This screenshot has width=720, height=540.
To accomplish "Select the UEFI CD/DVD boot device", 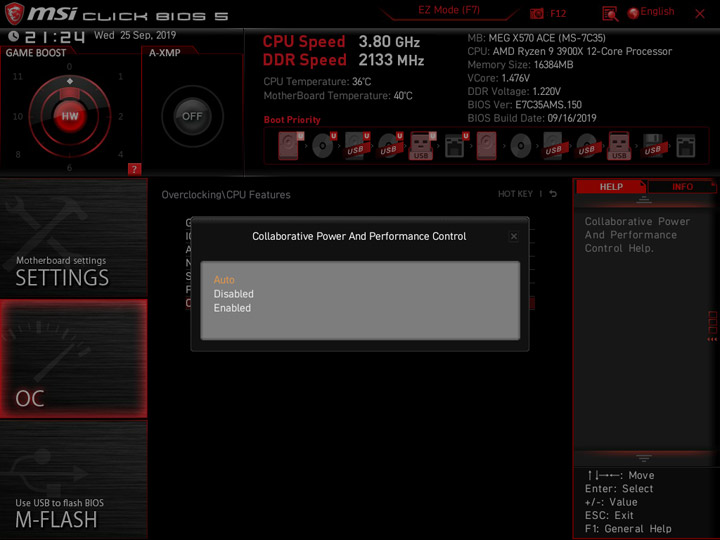I will [324, 146].
